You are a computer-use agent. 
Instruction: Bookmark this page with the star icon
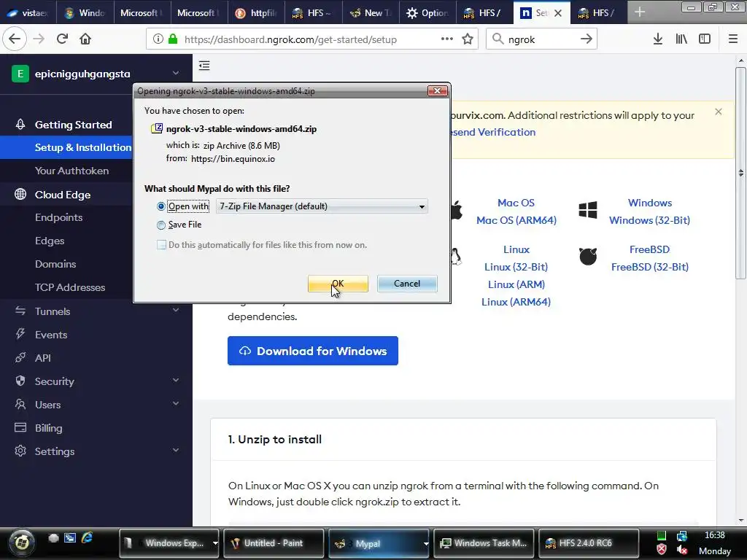coord(468,39)
